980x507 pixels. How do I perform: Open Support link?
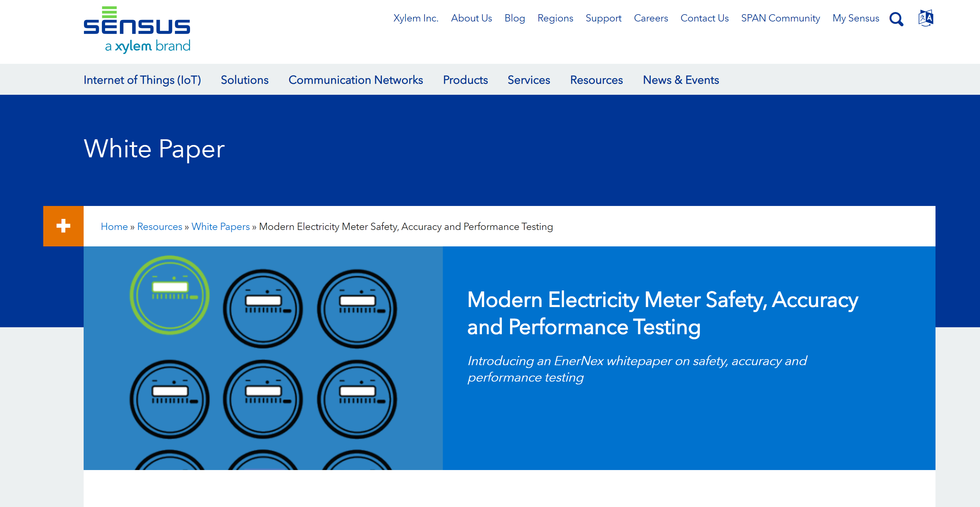603,18
